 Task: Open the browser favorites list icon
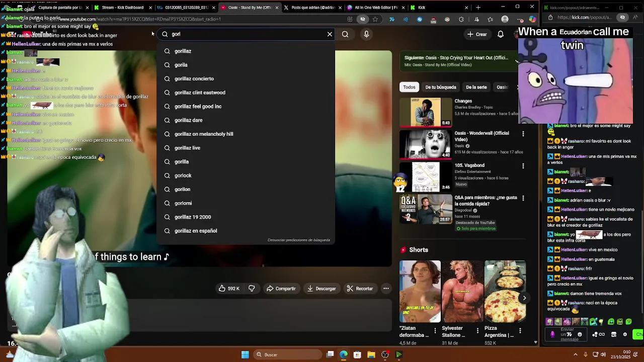[x=490, y=19]
